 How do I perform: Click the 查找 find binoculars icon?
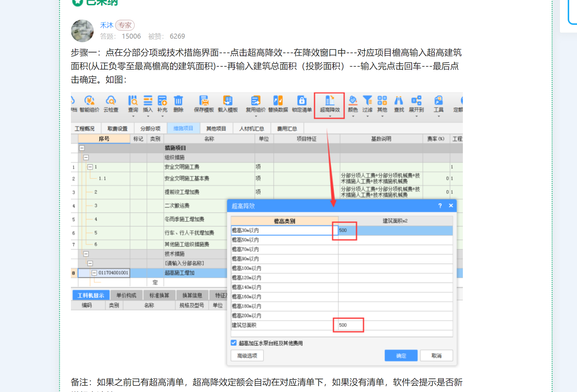click(399, 100)
